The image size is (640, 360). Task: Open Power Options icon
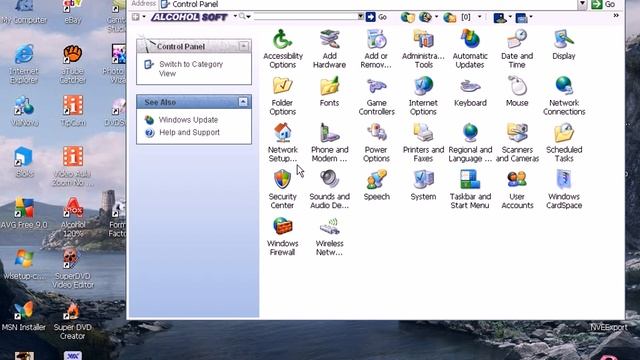tap(376, 143)
